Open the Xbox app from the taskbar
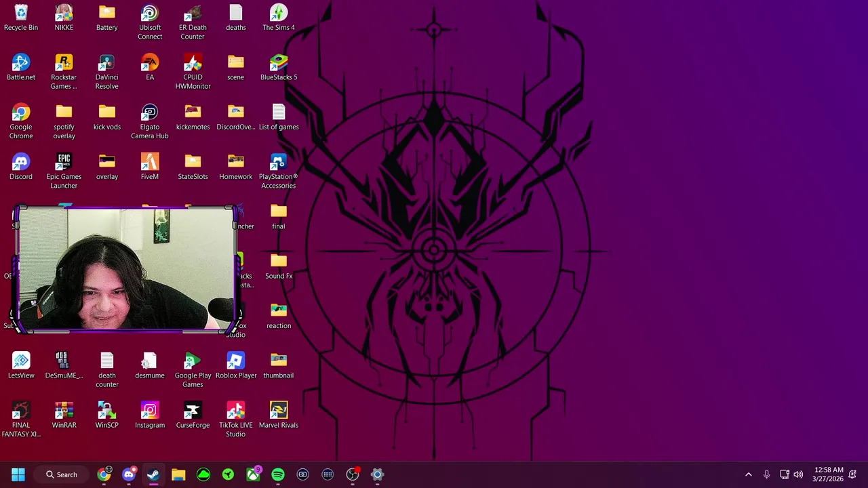 253,474
